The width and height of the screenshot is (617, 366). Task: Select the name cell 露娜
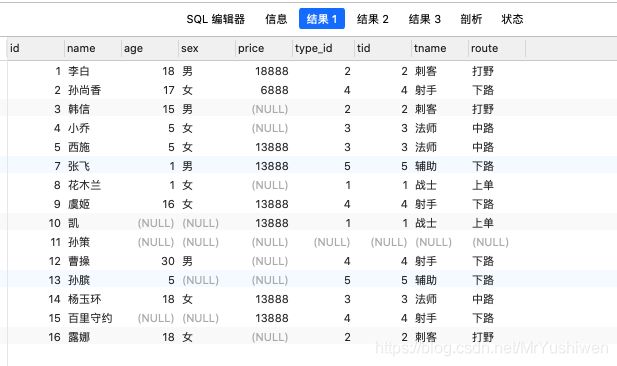click(x=79, y=337)
